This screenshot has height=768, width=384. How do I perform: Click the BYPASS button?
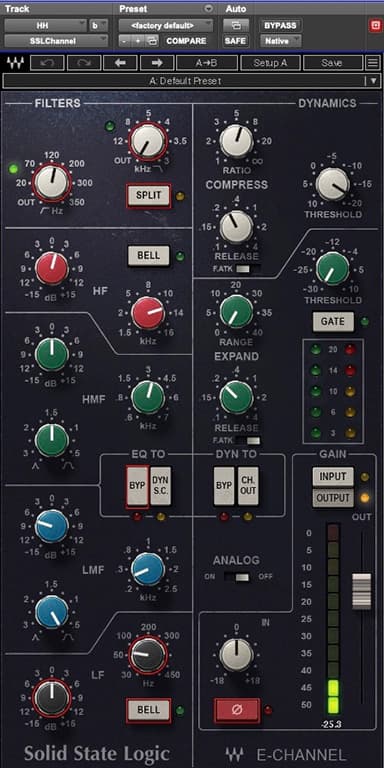(281, 25)
